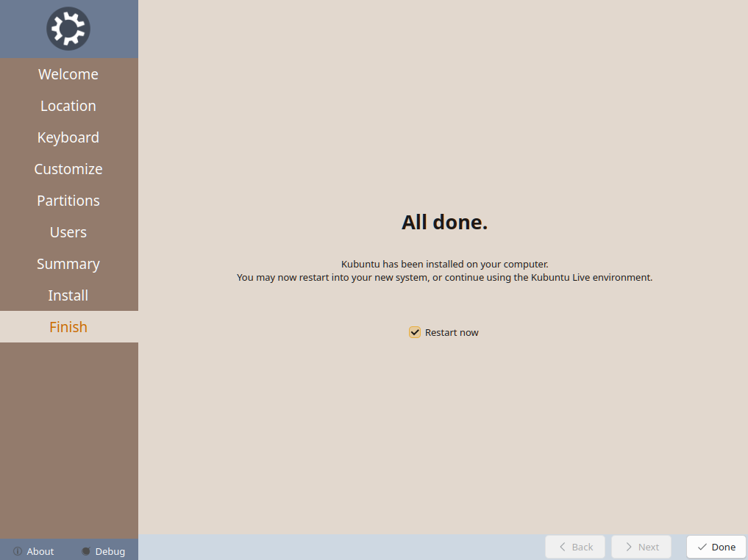Select the Welcome step in sidebar
This screenshot has height=560, width=748.
click(68, 74)
